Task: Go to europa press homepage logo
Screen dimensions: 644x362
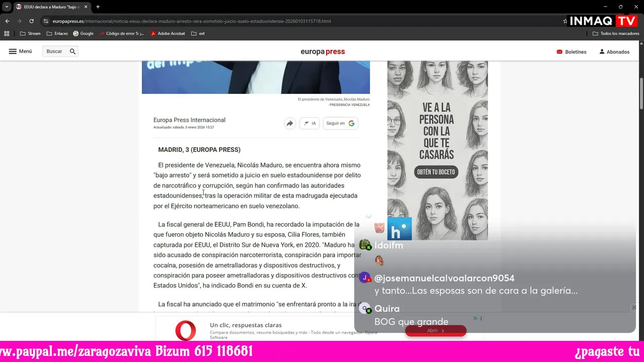Action: [x=323, y=51]
